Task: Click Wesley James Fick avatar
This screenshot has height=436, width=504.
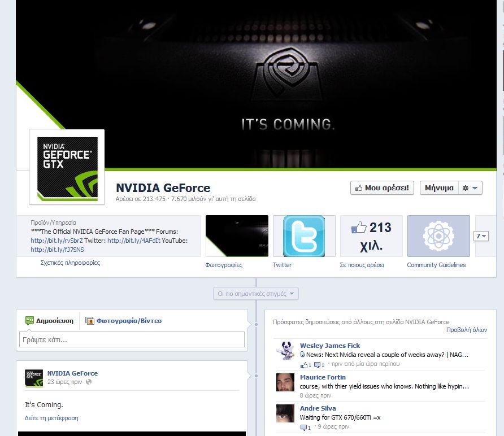Action: (x=285, y=351)
